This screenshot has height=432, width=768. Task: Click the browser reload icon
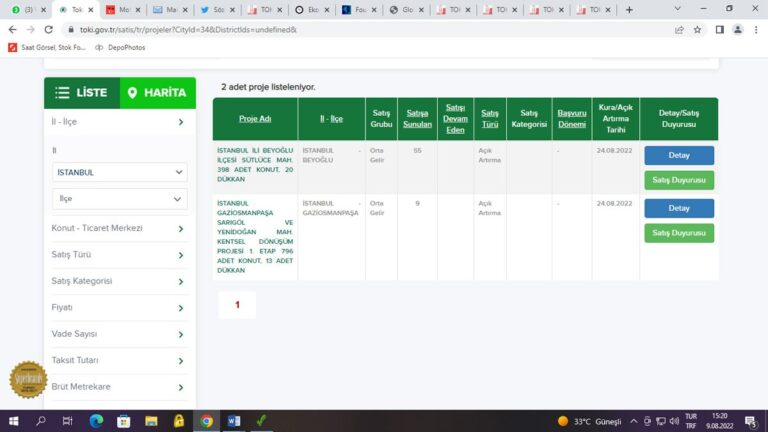(46, 29)
